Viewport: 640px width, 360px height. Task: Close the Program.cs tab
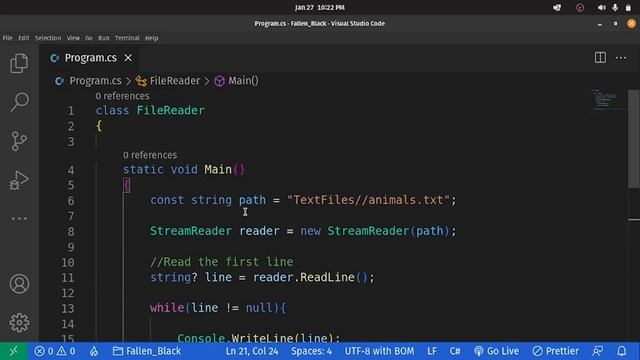pos(128,58)
